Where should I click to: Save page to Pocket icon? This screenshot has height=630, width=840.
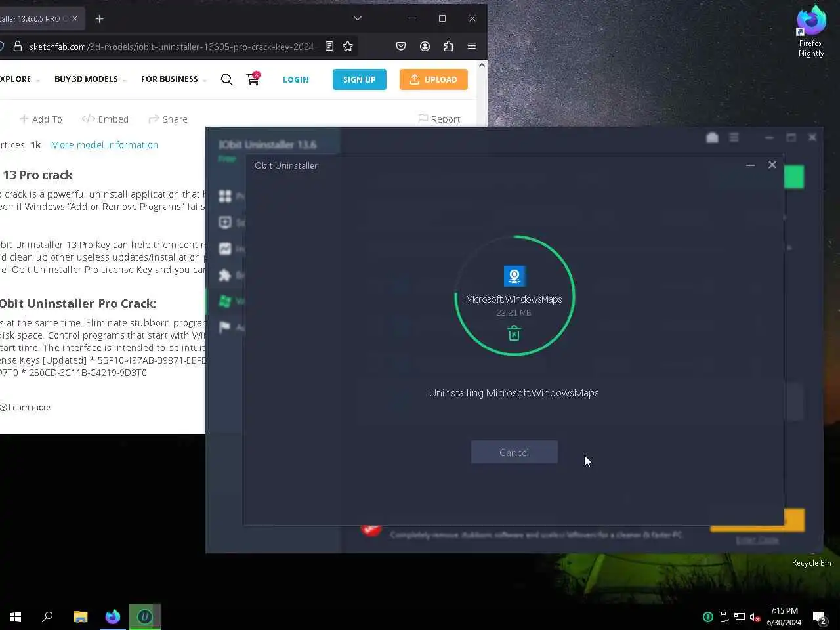pyautogui.click(x=401, y=46)
